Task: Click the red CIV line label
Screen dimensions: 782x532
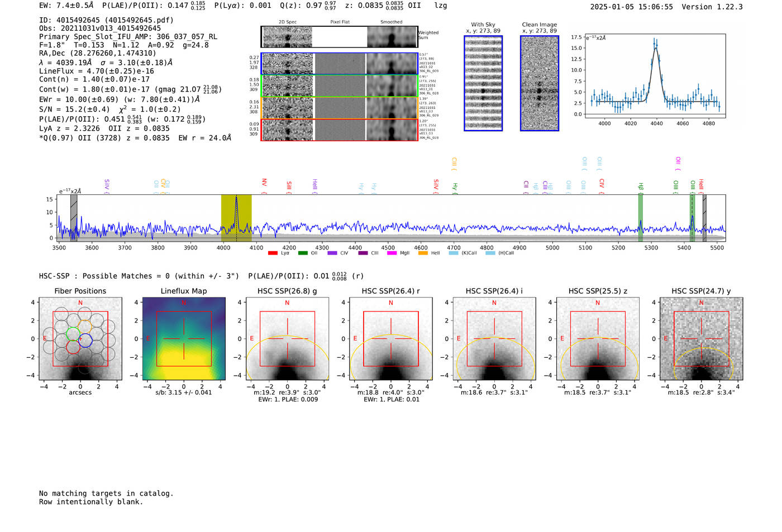Action: coord(602,186)
